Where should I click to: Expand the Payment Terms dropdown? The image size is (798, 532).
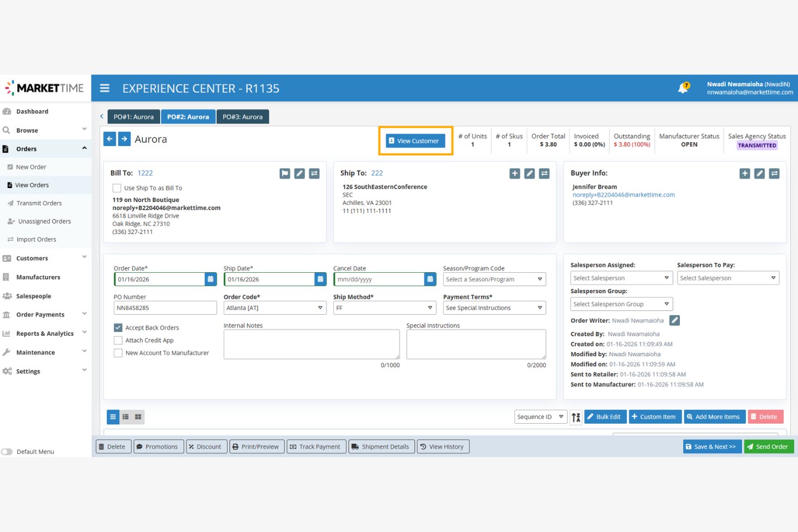pos(494,307)
